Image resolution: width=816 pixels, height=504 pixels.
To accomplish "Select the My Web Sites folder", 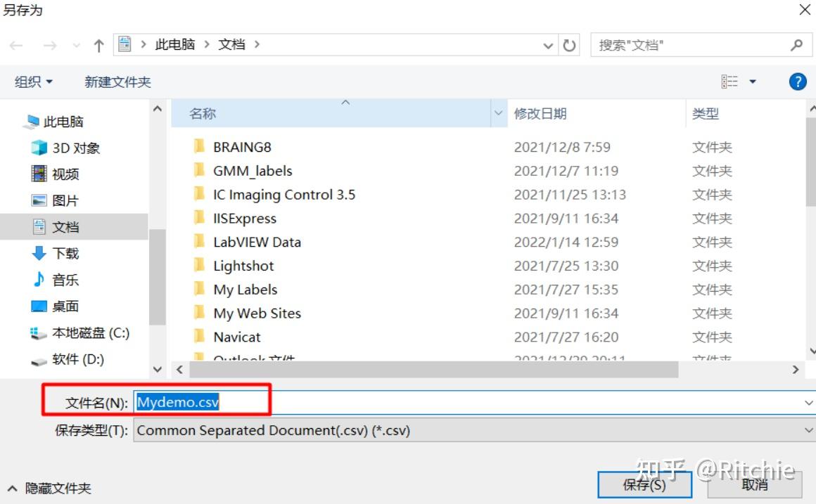I will pyautogui.click(x=257, y=313).
